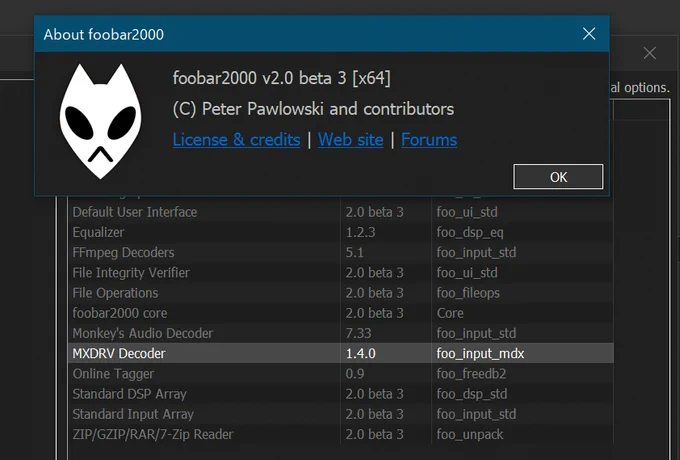Click the foo_unpack module name
Image resolution: width=680 pixels, height=460 pixels.
(x=470, y=434)
